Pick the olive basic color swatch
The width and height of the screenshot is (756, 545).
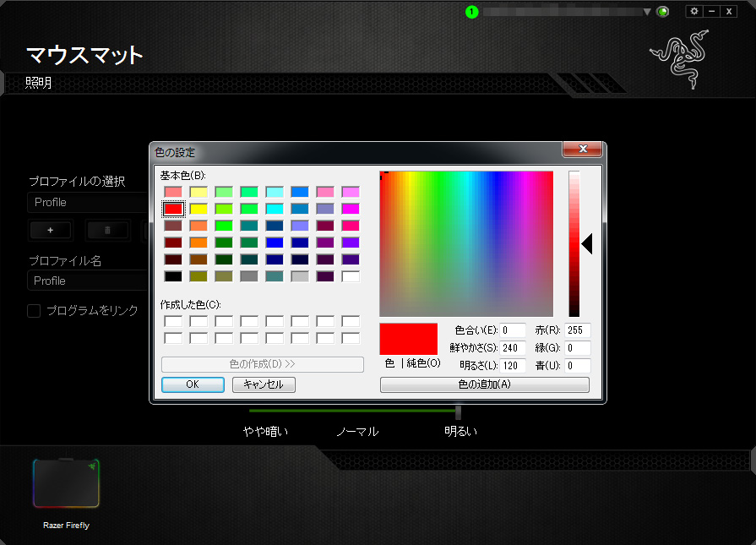(x=199, y=276)
